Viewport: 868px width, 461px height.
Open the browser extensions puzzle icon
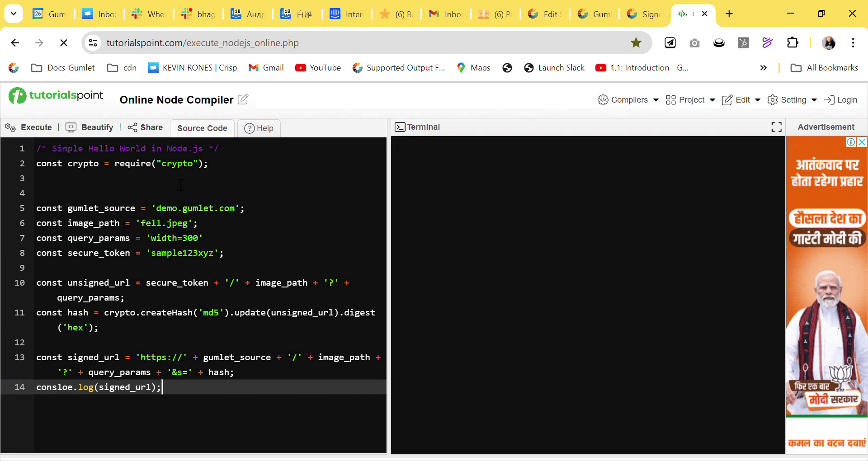click(x=793, y=43)
